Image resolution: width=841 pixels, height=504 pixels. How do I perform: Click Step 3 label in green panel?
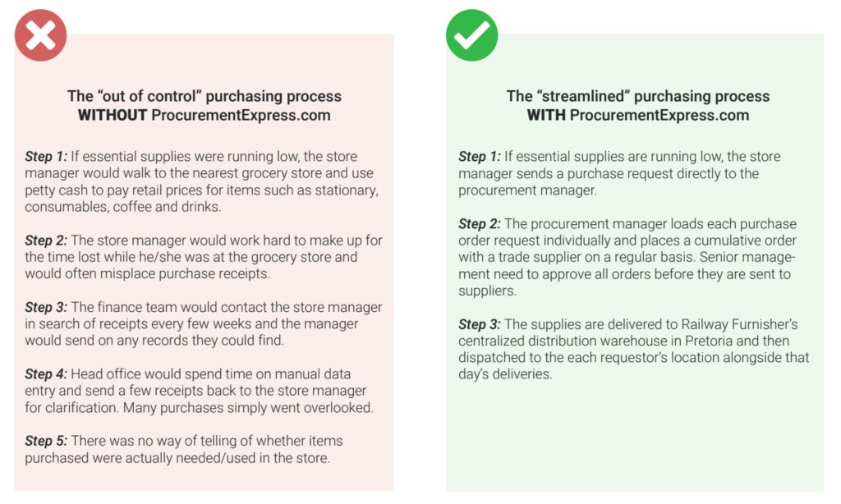(x=480, y=324)
